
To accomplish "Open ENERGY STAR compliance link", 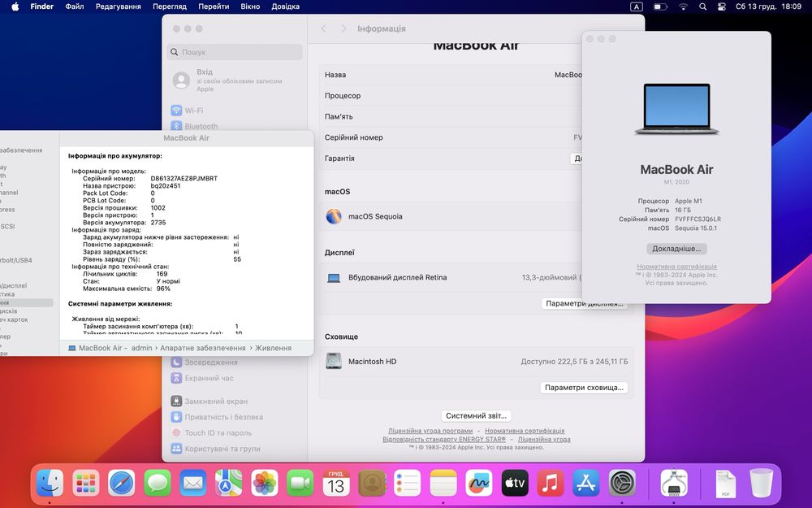I will click(444, 439).
